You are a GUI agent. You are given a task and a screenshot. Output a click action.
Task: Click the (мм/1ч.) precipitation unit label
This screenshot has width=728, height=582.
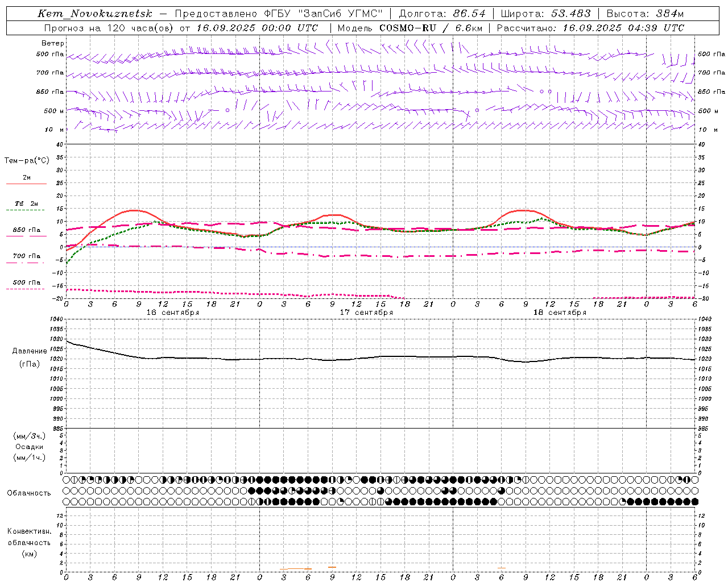coord(30,458)
